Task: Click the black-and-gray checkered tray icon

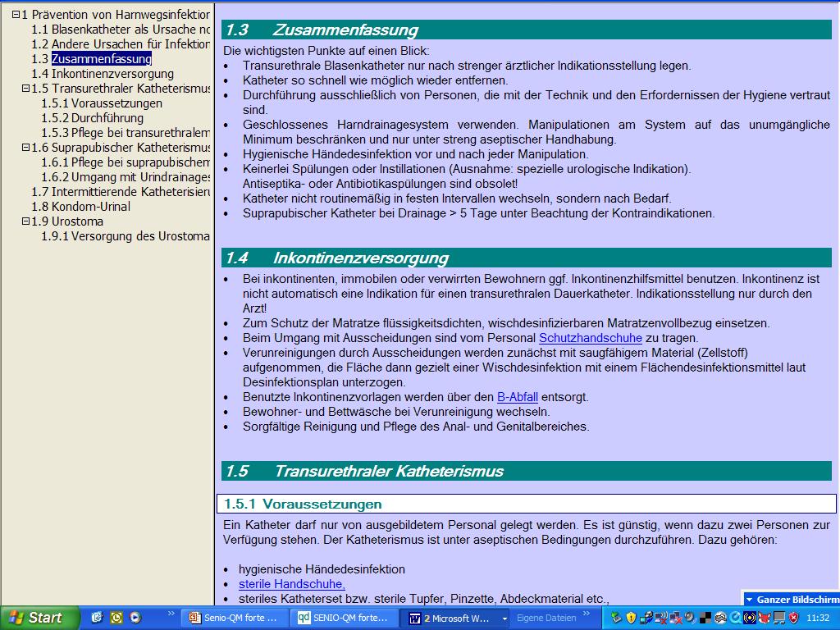Action: 705,618
